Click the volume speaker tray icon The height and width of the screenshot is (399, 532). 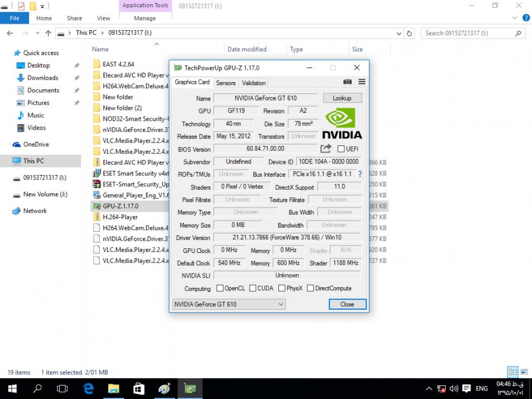[453, 388]
